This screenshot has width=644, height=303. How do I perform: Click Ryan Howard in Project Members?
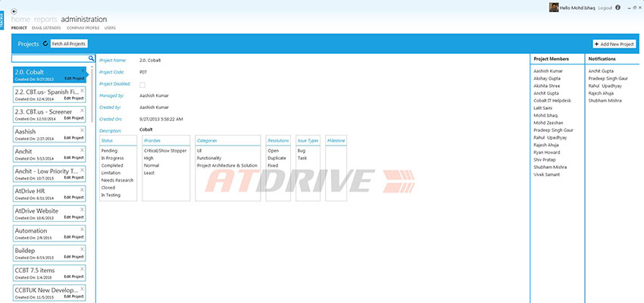click(546, 152)
